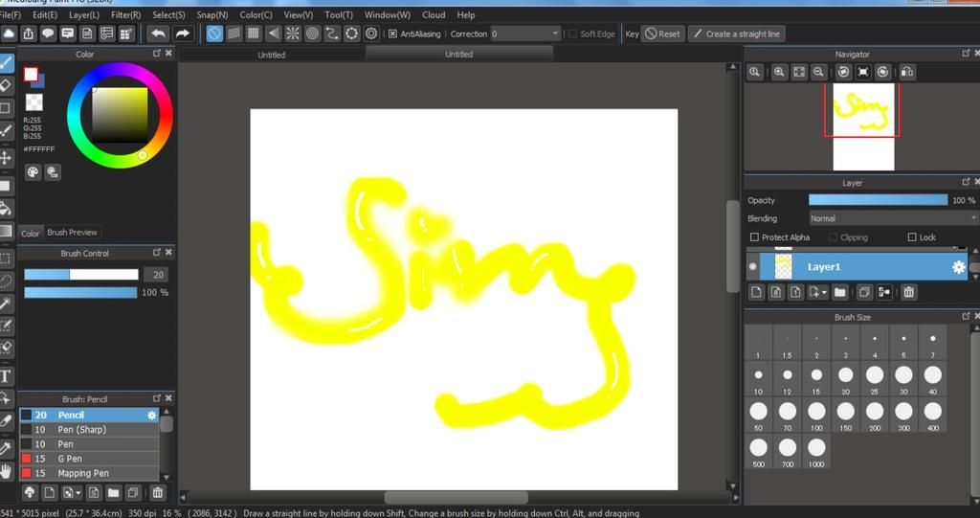This screenshot has height=518, width=980.
Task: Delete layer with trash icon
Action: 909,292
